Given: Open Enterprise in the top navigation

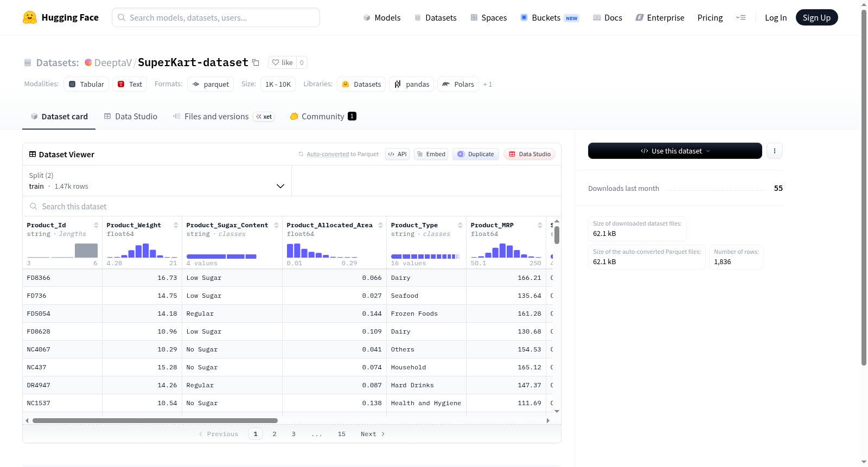Looking at the screenshot, I should tap(660, 17).
